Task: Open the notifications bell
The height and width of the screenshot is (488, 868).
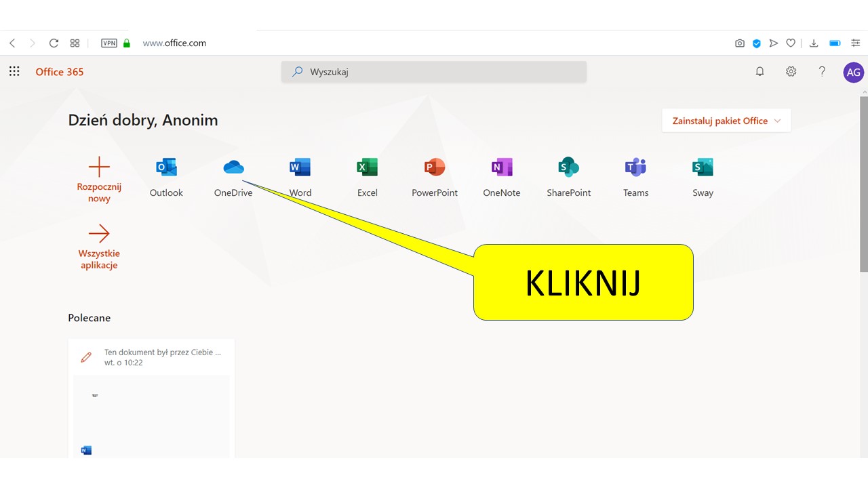Action: [759, 72]
